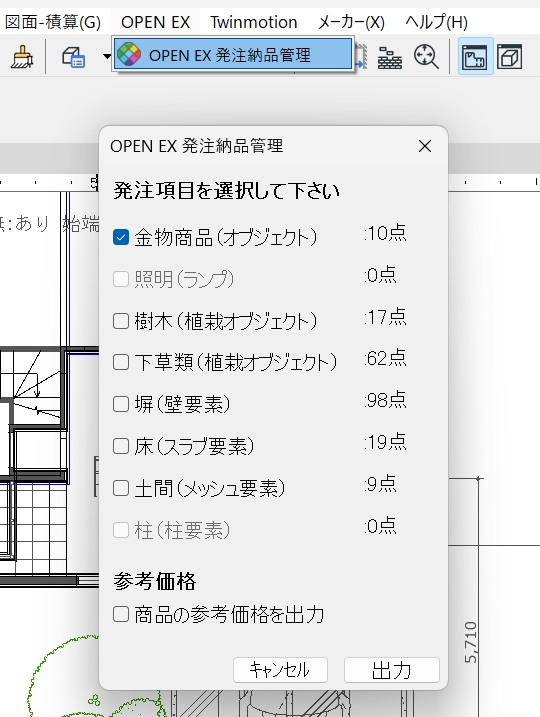
Task: Click the :17点 count text
Action: [385, 316]
